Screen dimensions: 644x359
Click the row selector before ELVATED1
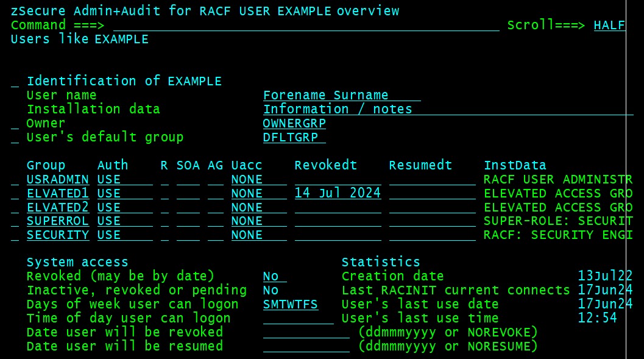click(x=15, y=193)
